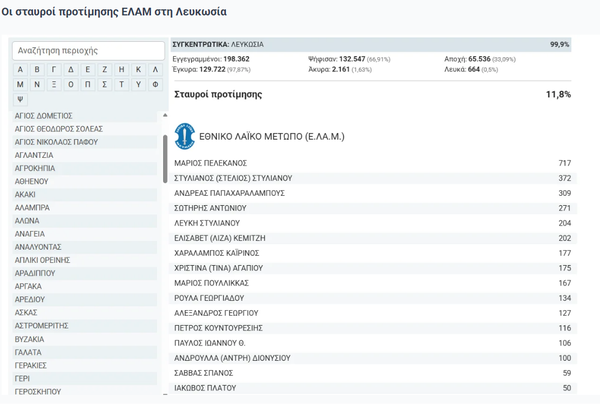Select the ΑΝΑΓΕΙΑ region

85,234
